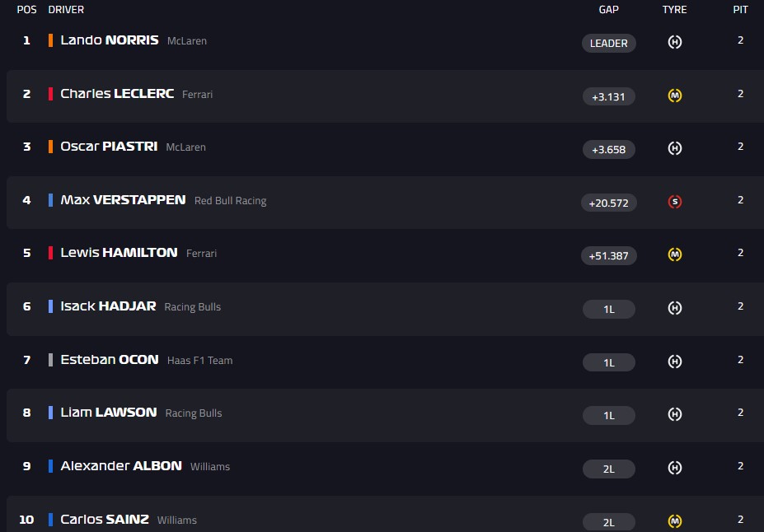The image size is (764, 532).
Task: Select the Lando Norris driver name
Action: [109, 40]
